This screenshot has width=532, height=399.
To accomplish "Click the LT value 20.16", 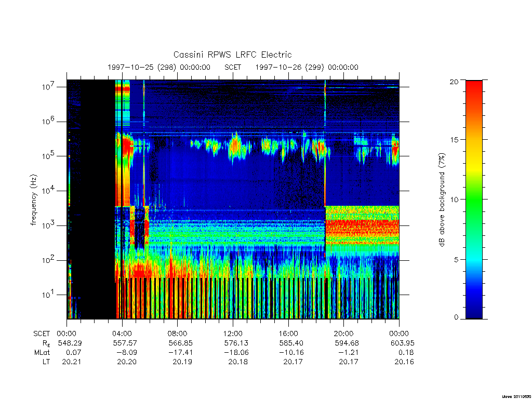I will (404, 362).
